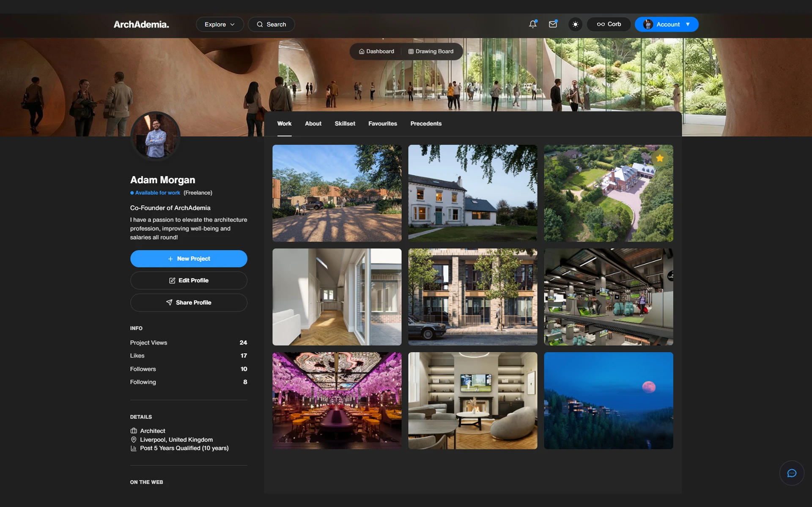Open the chat bubble icon bottom right

(x=793, y=473)
